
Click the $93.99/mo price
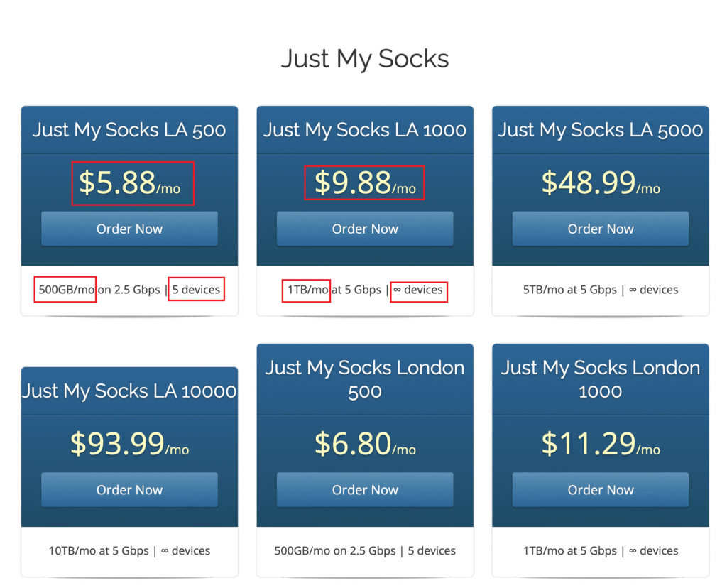129,444
